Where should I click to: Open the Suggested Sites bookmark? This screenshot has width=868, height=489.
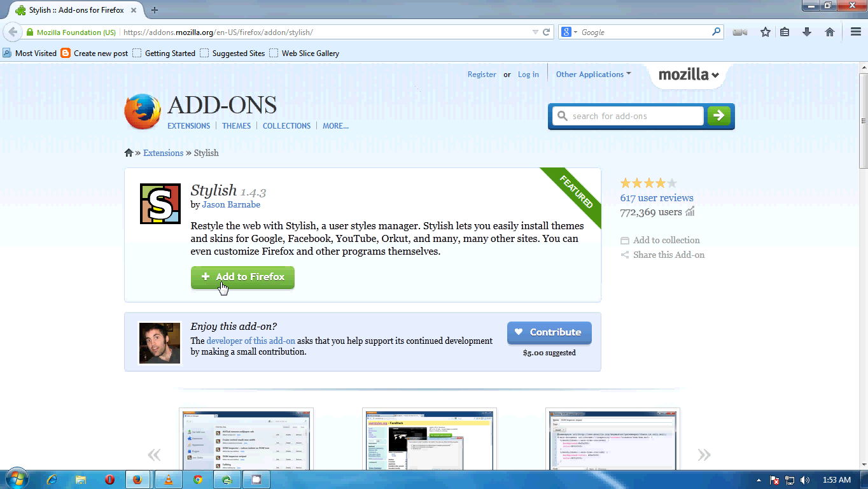pyautogui.click(x=232, y=53)
